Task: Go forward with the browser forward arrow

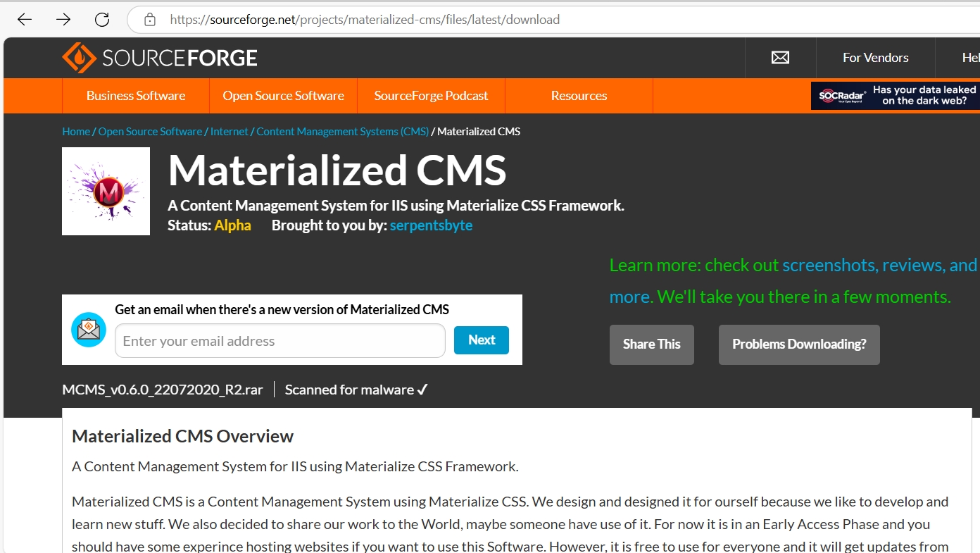Action: pos(63,20)
